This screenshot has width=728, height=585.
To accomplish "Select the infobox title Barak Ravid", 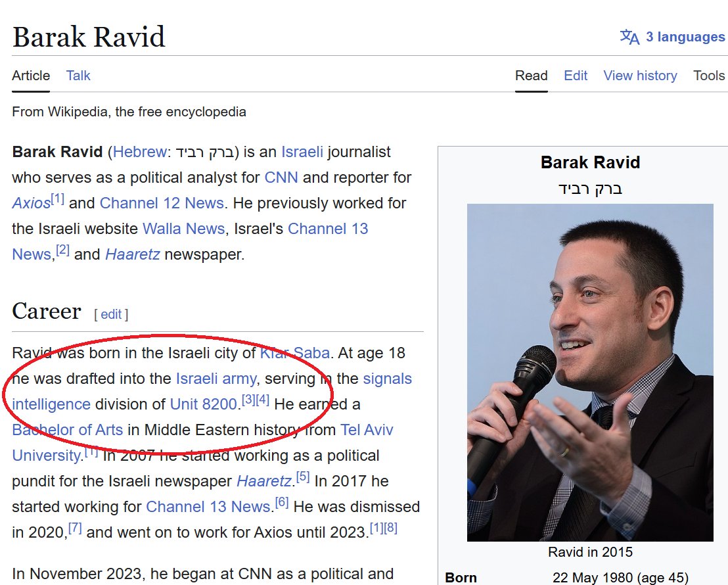I will 590,162.
